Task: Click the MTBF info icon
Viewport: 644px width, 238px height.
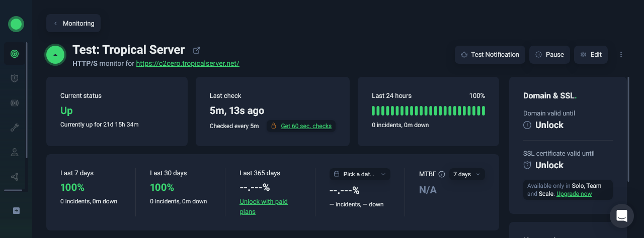Action: click(442, 174)
